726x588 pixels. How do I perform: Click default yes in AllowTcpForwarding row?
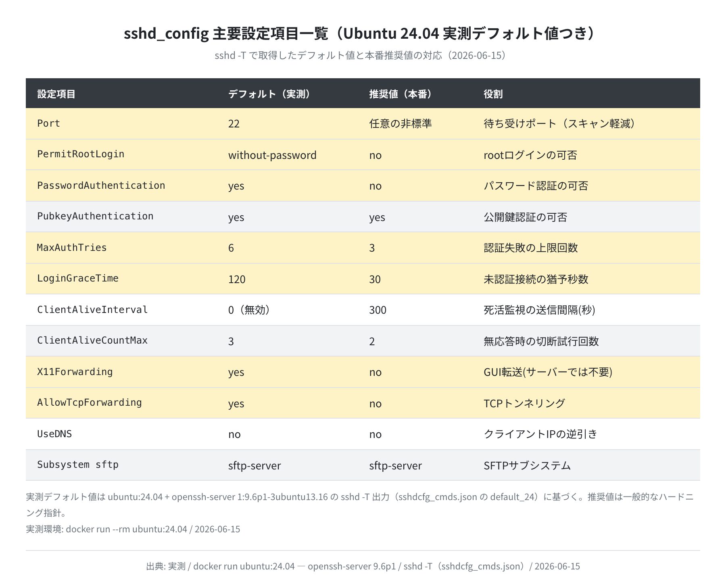[236, 404]
